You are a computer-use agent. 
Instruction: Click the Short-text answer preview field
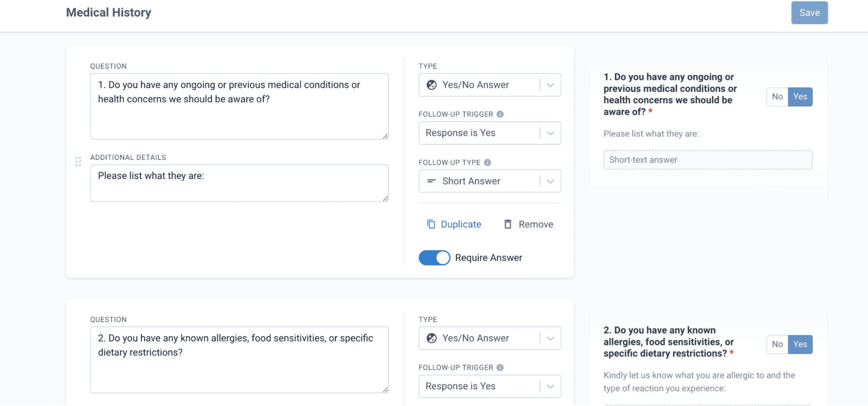pos(708,160)
